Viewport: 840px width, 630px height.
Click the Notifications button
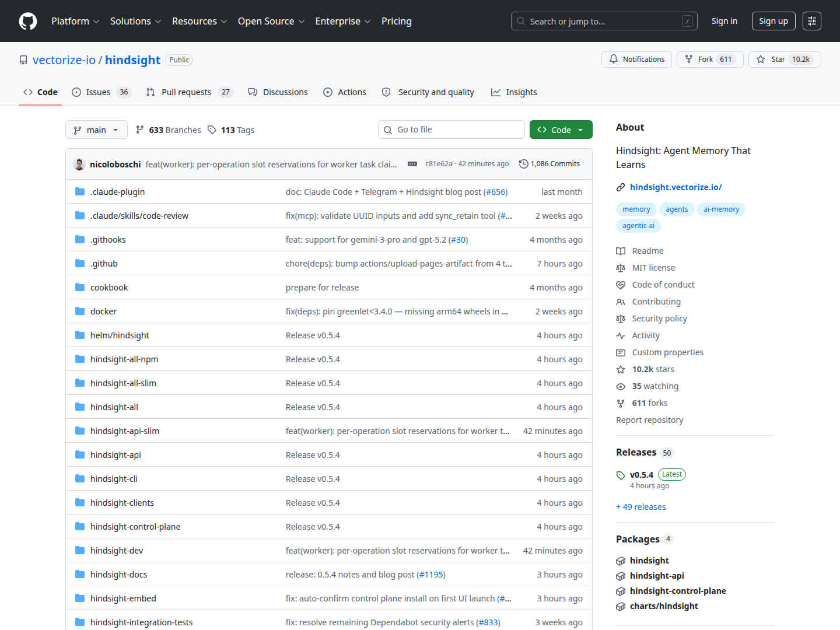pyautogui.click(x=637, y=60)
